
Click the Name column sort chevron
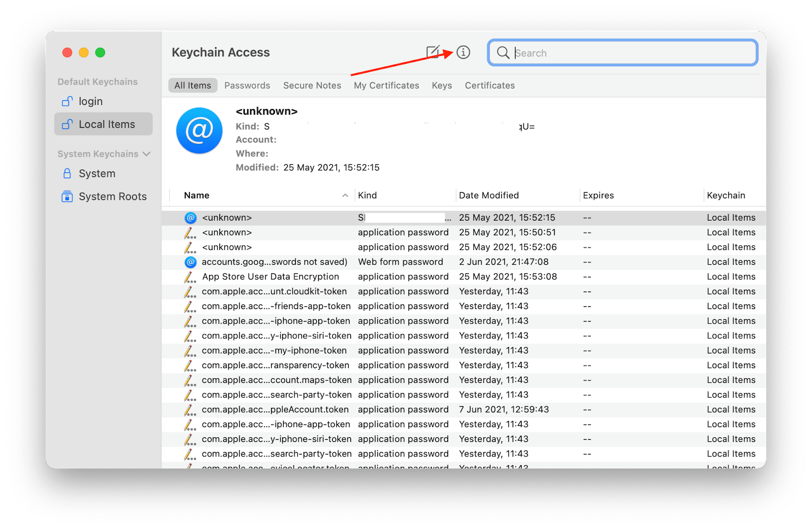pos(345,195)
